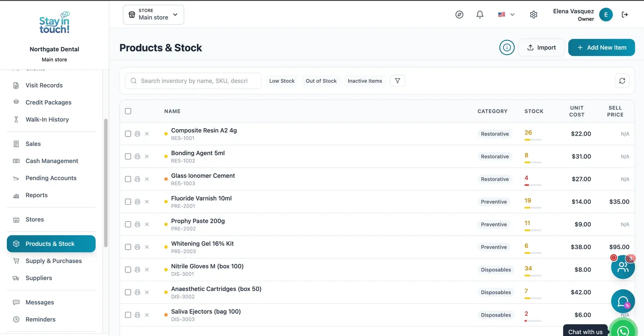Filter by Low Stock
The height and width of the screenshot is (336, 644).
282,81
